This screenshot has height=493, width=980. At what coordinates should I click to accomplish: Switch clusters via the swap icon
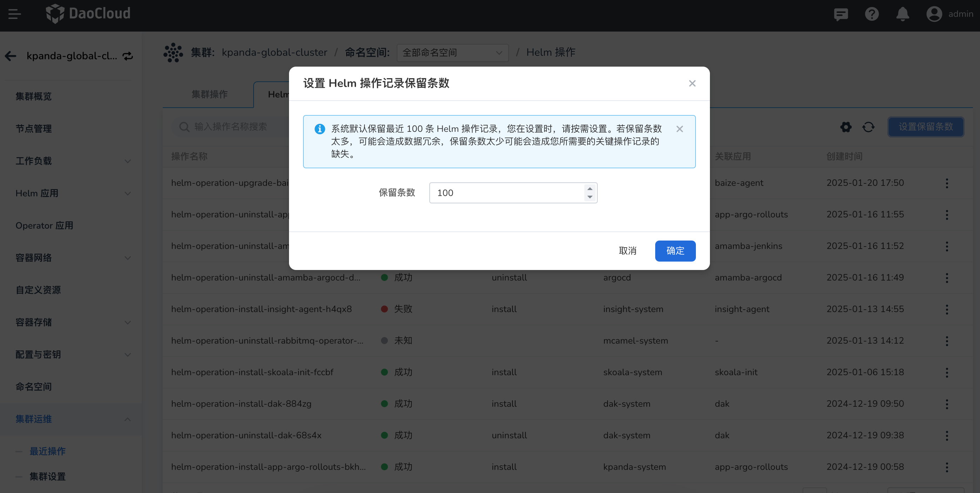pyautogui.click(x=128, y=55)
